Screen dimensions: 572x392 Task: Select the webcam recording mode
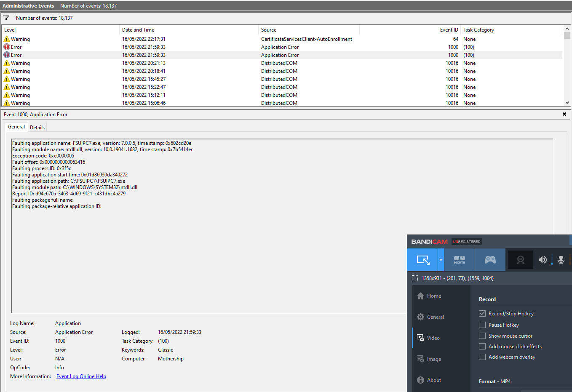tap(520, 260)
